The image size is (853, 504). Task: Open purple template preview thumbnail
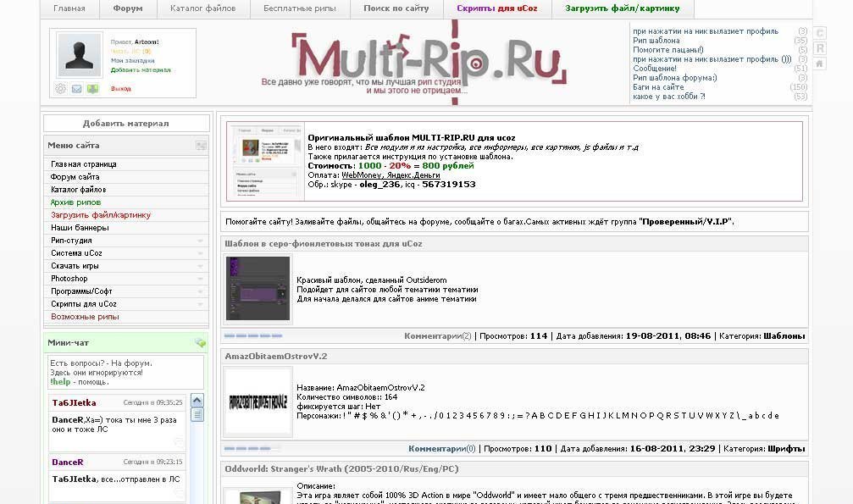pyautogui.click(x=258, y=289)
